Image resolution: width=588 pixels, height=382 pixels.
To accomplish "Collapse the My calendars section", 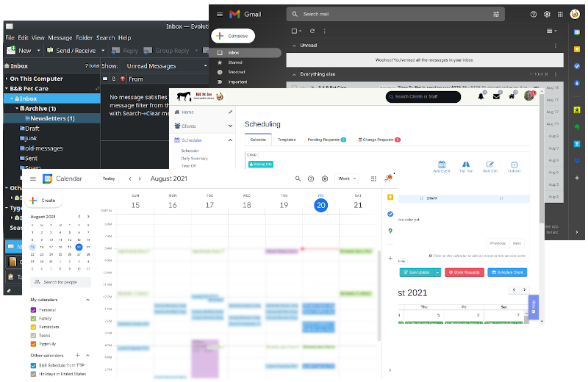I will click(87, 300).
